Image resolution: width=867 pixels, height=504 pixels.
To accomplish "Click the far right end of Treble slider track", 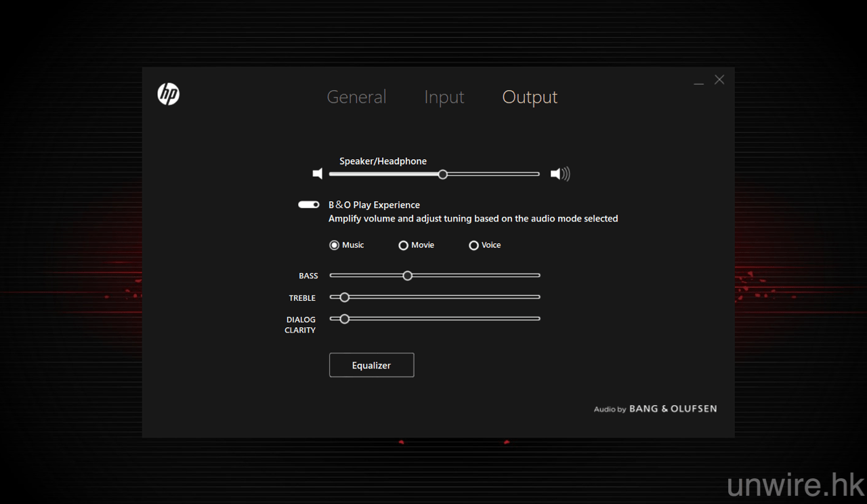I will [538, 297].
